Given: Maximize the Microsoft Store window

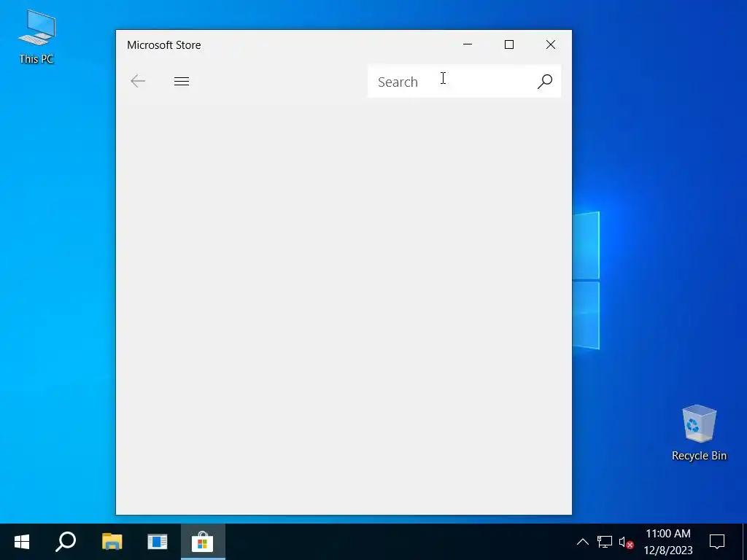Looking at the screenshot, I should click(508, 44).
